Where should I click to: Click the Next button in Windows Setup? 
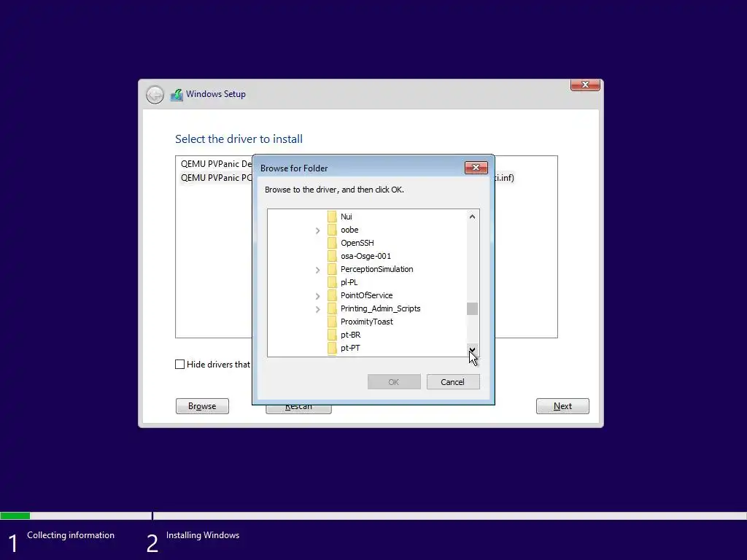click(562, 406)
